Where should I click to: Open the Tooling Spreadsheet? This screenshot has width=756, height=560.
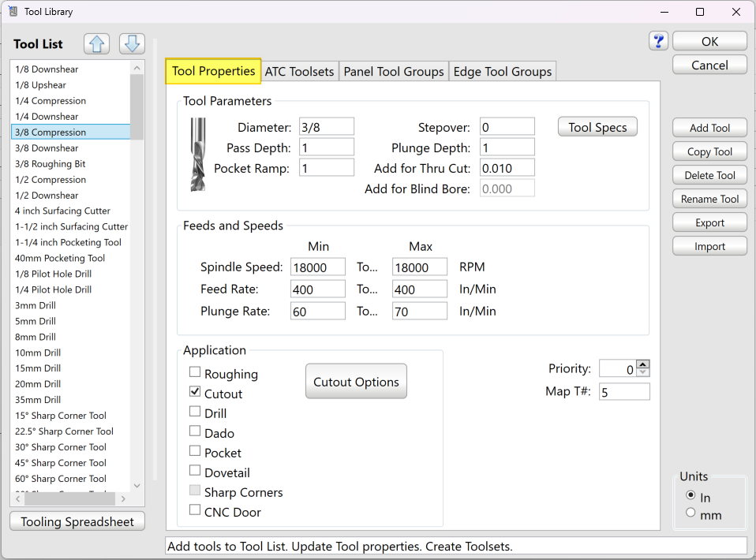[77, 522]
